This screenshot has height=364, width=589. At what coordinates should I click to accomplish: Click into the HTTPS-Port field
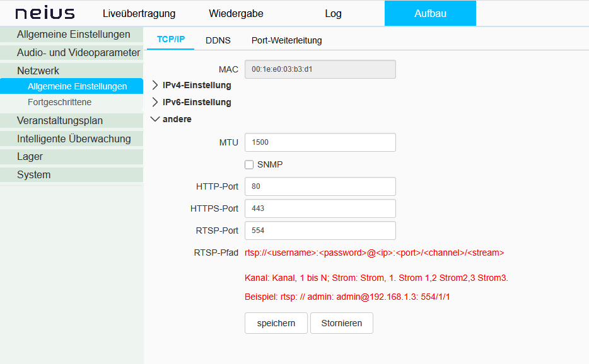point(320,208)
